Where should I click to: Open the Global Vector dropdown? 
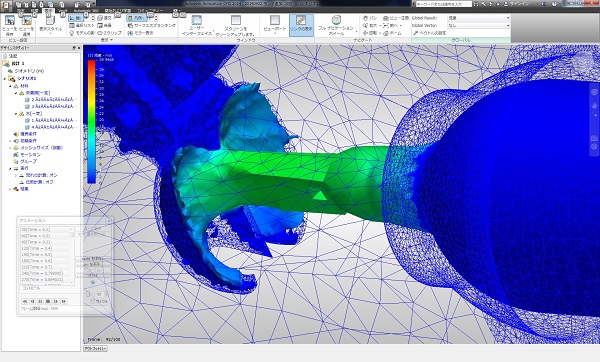pos(479,25)
